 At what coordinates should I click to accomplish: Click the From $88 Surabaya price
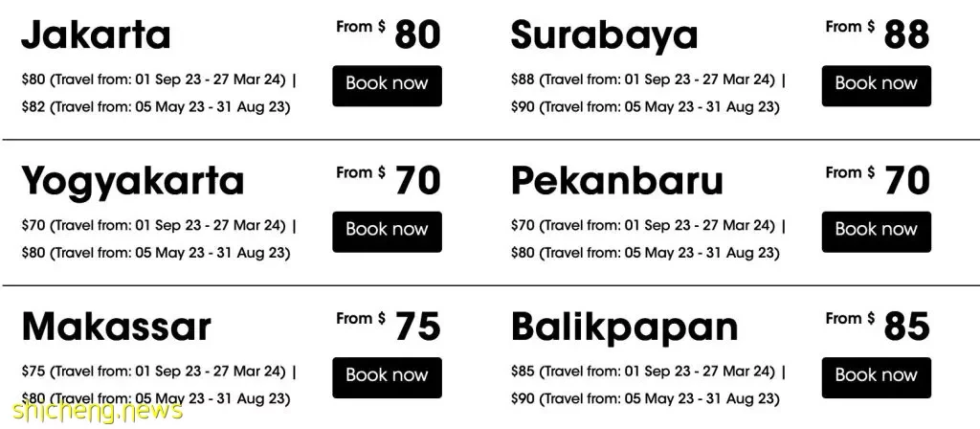878,34
